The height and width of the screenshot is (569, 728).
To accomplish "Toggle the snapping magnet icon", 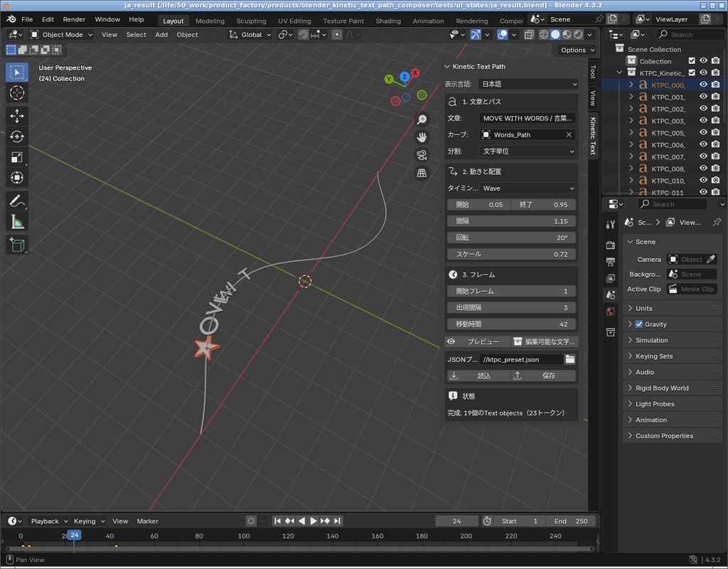I will click(x=303, y=34).
